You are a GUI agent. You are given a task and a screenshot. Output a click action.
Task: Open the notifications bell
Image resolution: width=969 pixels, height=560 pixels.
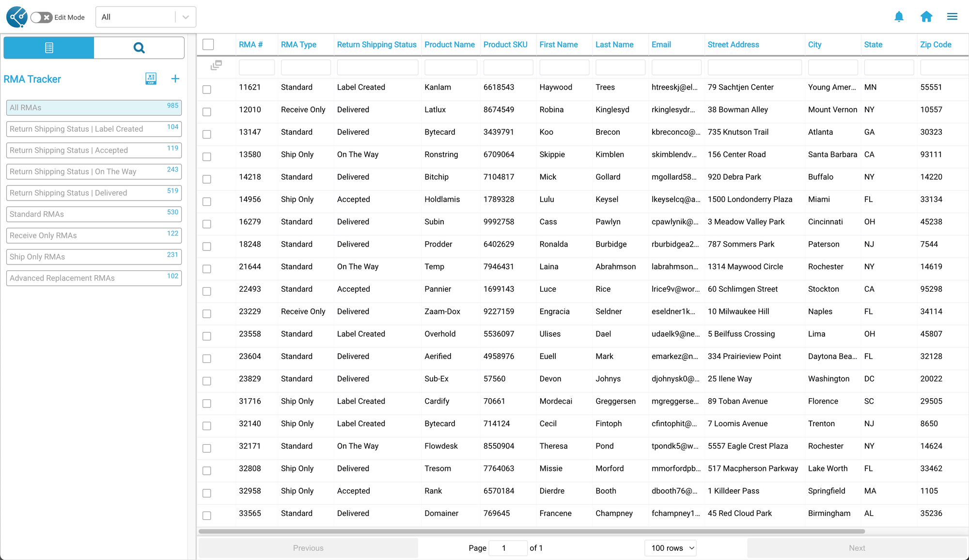coord(899,17)
